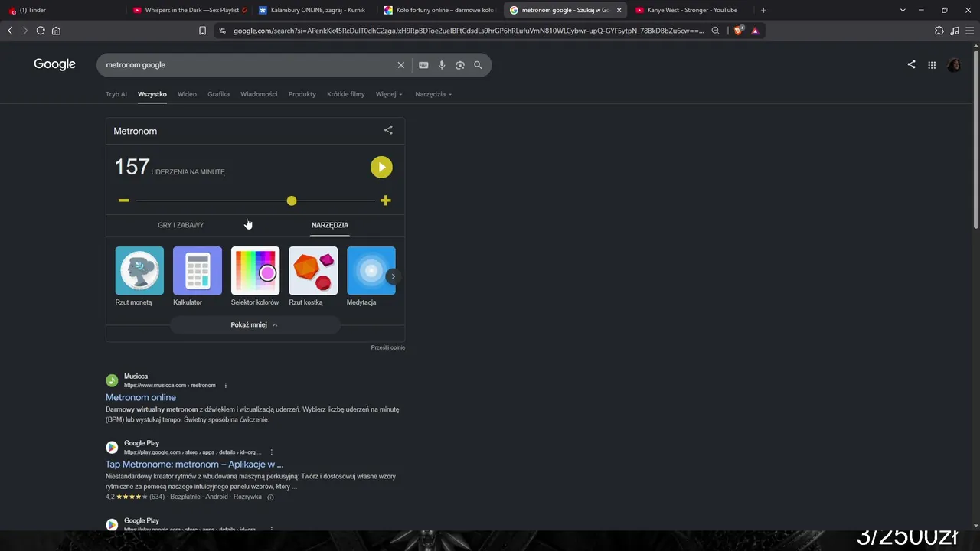
Task: Switch to the Koło fortuny online tab
Action: tap(439, 10)
